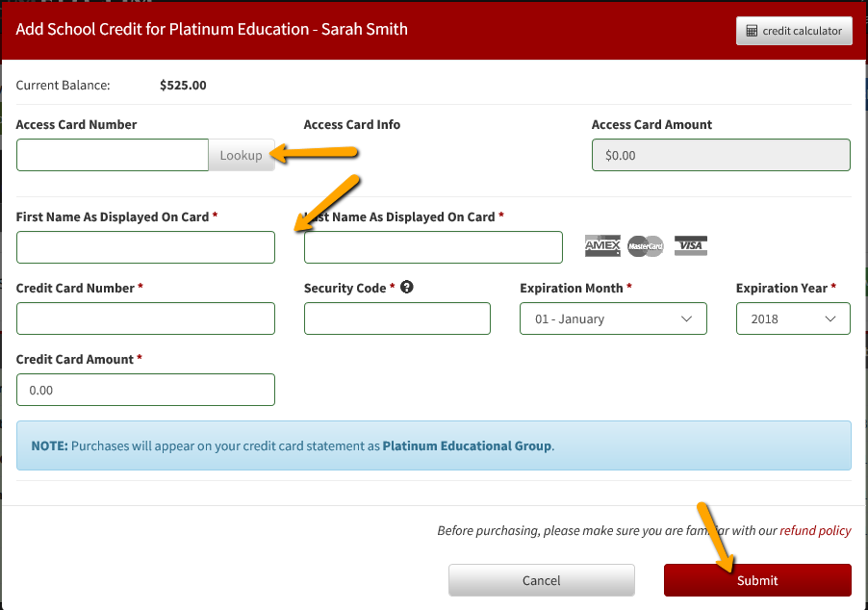The width and height of the screenshot is (868, 610).
Task: Open the refund policy link
Action: click(814, 530)
